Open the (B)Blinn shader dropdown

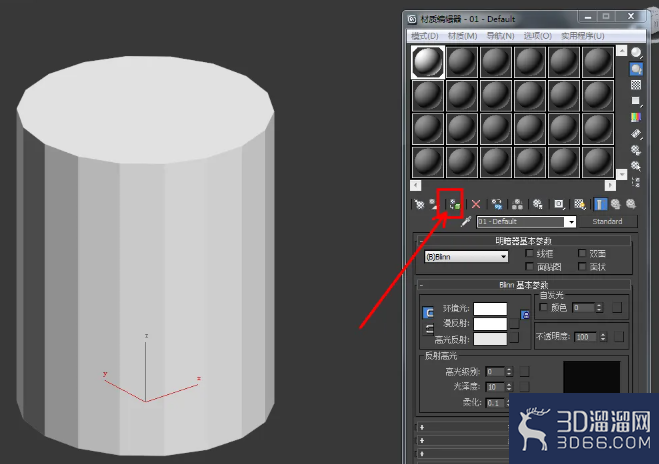point(466,257)
